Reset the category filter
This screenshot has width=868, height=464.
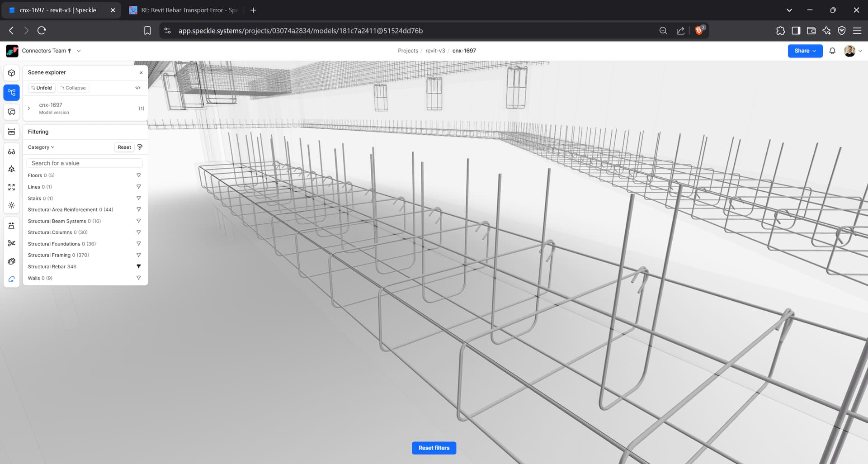pos(124,147)
